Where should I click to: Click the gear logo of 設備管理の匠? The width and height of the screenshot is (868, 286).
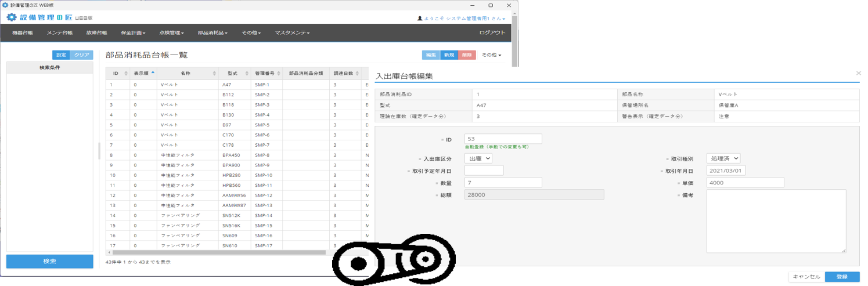12,17
